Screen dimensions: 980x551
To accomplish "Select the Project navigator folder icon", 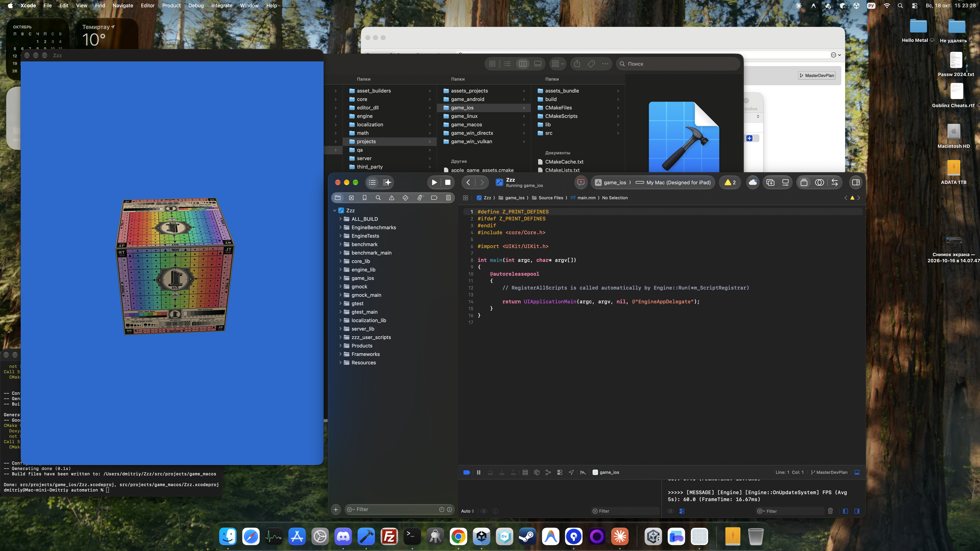I will tap(337, 198).
